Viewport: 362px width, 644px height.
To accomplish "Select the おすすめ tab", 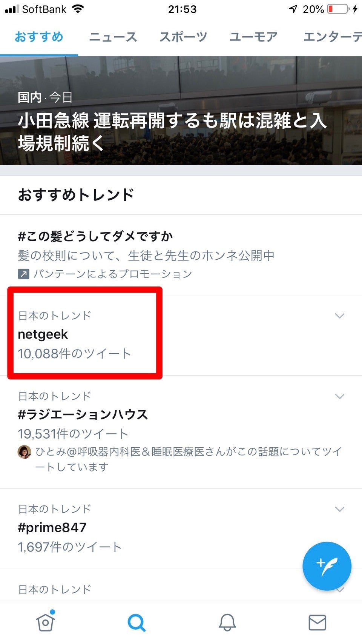I will pos(39,37).
